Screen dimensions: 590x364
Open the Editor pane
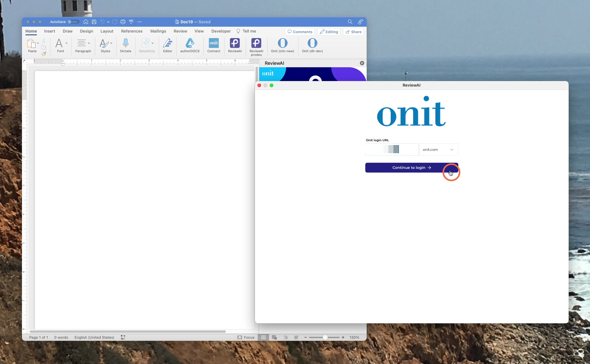[x=168, y=45]
